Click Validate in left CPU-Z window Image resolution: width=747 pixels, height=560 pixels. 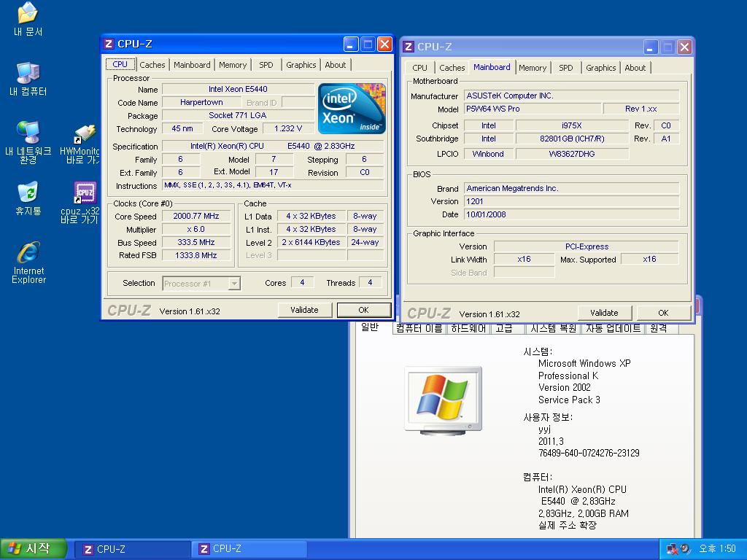coord(304,310)
